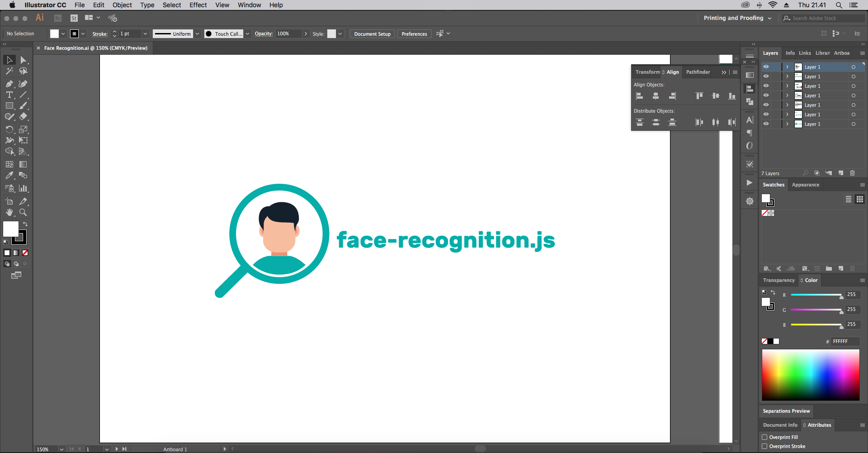Open the fill color dropdown in control bar
868x453 pixels.
coord(63,34)
